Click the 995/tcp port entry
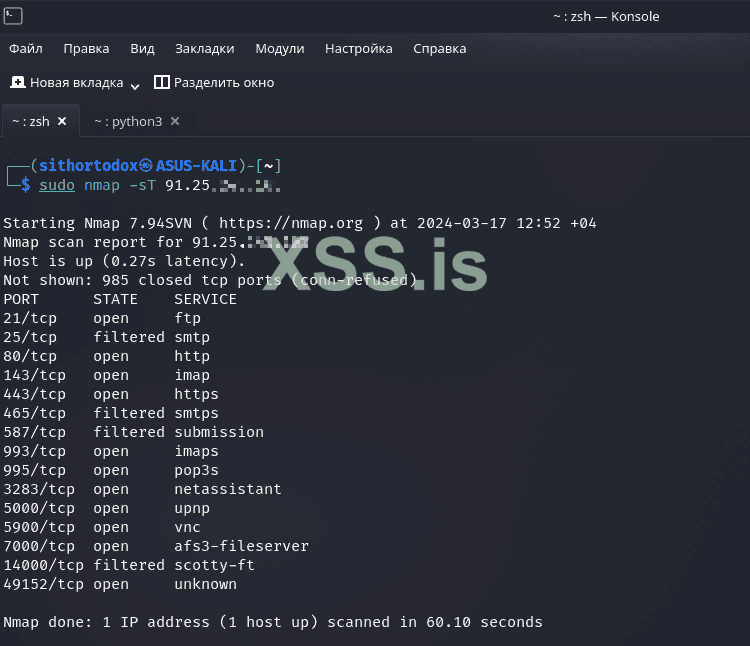This screenshot has width=750, height=646. point(34,470)
